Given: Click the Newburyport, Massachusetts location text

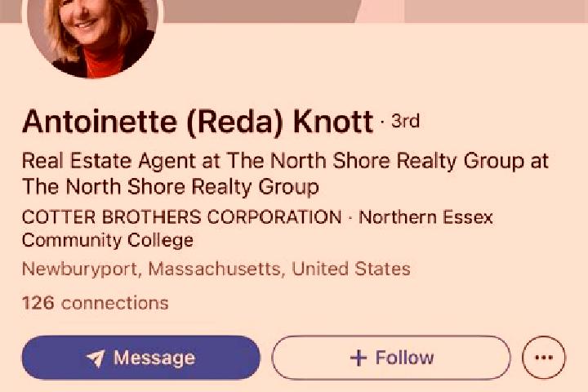Looking at the screenshot, I should [x=151, y=269].
